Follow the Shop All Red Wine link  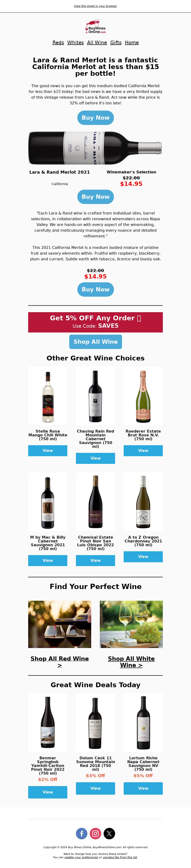point(60,662)
